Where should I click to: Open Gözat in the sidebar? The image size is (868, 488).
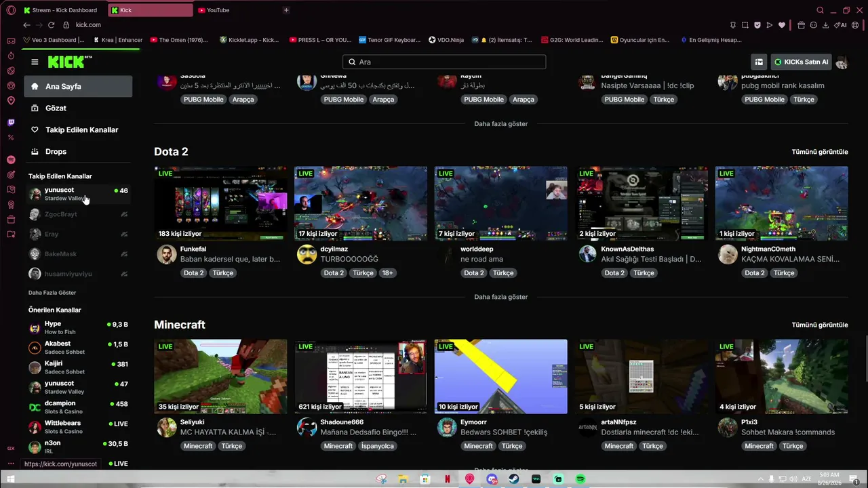78,108
